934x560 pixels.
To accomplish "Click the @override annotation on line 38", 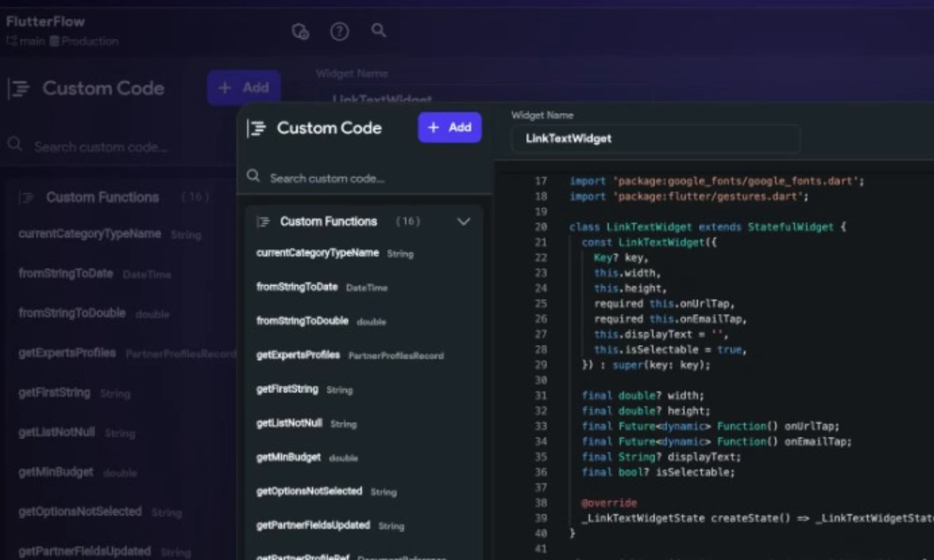I will tap(609, 503).
